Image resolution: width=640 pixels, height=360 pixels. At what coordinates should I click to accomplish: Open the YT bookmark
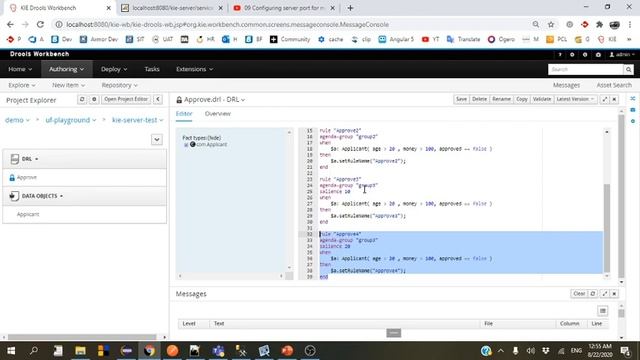[431, 39]
